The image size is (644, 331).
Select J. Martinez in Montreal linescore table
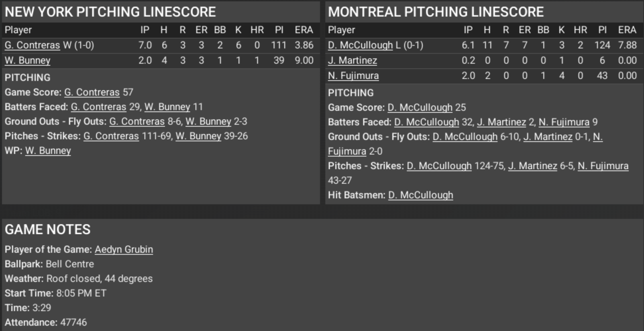352,60
